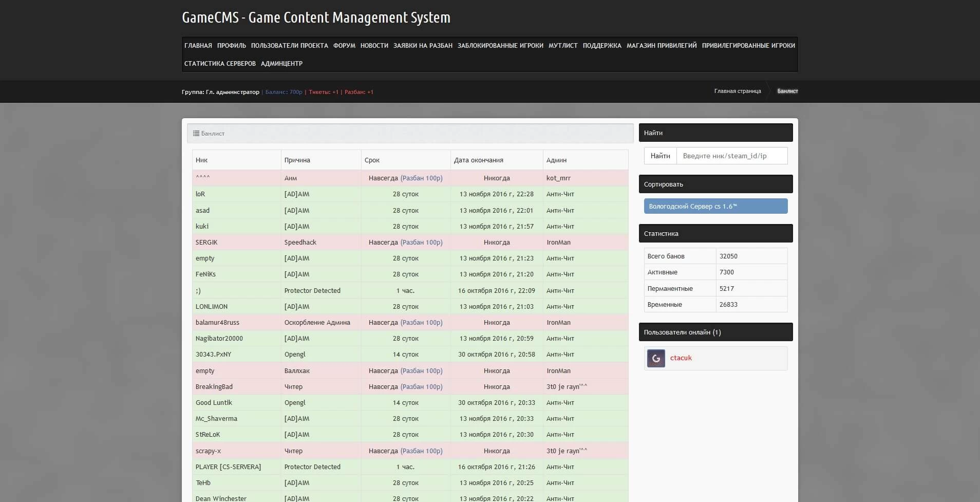Focus the ник/steam_id/ip search field
Viewport: 980px width, 502px height.
pyautogui.click(x=731, y=156)
